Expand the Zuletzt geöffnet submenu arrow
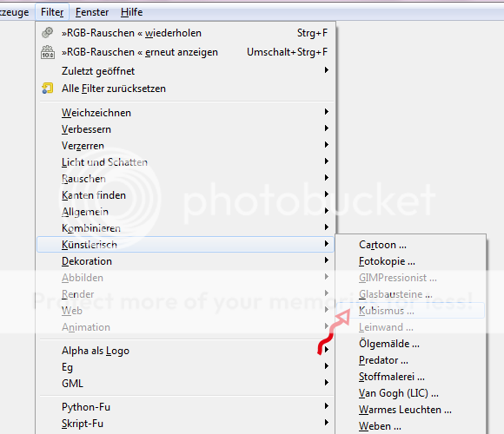 326,70
